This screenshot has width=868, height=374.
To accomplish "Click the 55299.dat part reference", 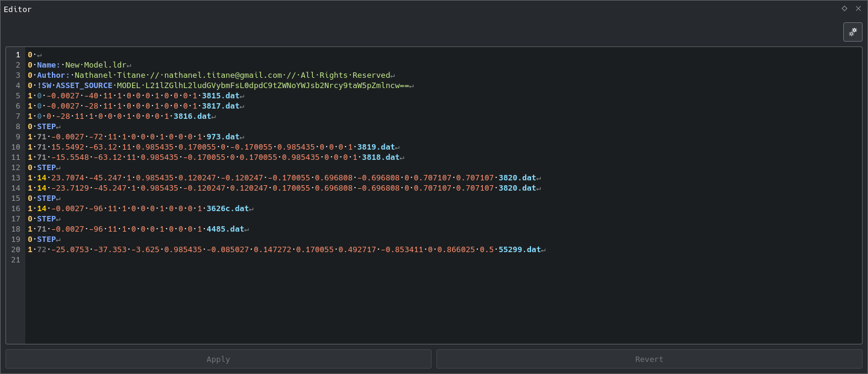I will pyautogui.click(x=520, y=250).
